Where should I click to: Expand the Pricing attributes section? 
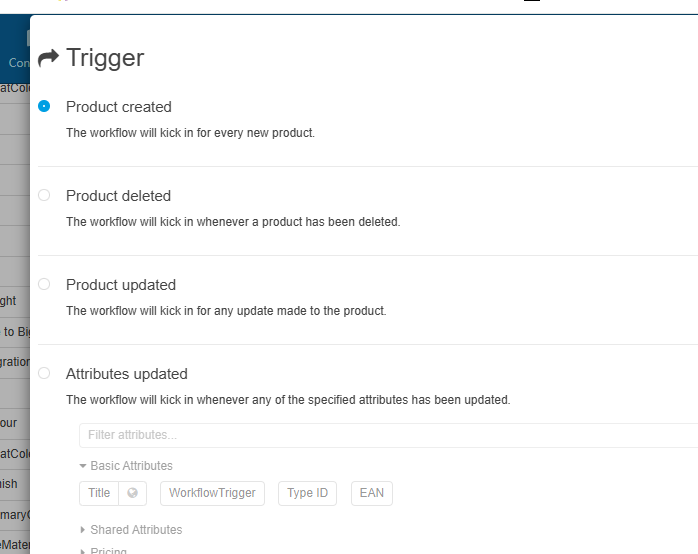point(83,551)
